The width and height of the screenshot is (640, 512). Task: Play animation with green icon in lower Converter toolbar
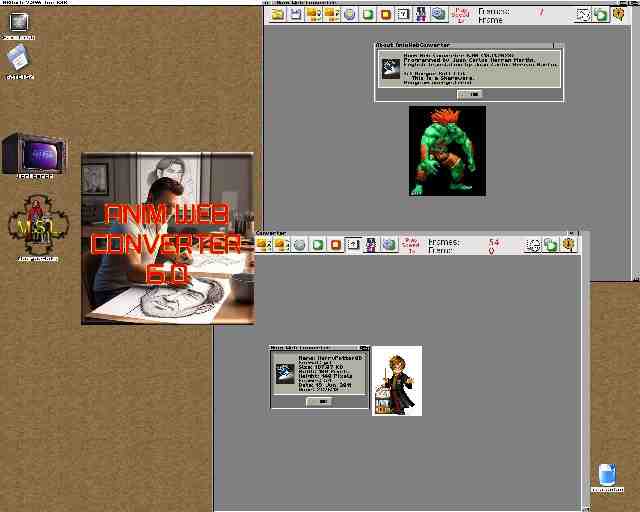318,245
